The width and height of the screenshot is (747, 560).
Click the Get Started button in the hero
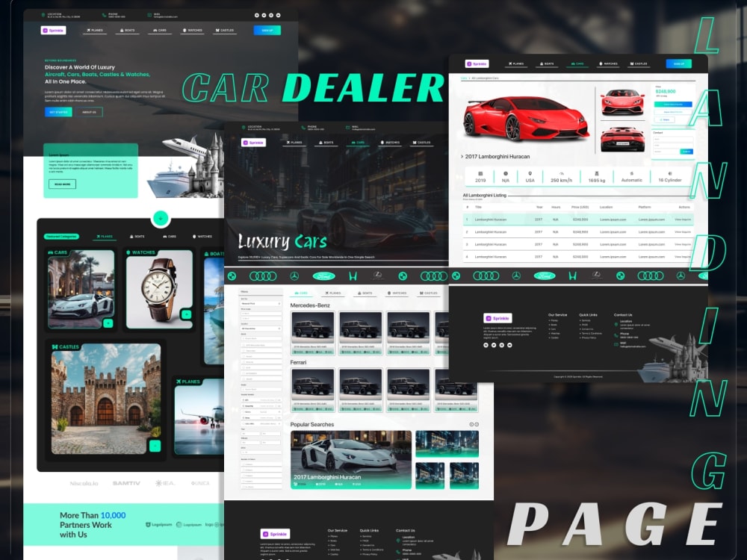tap(58, 112)
